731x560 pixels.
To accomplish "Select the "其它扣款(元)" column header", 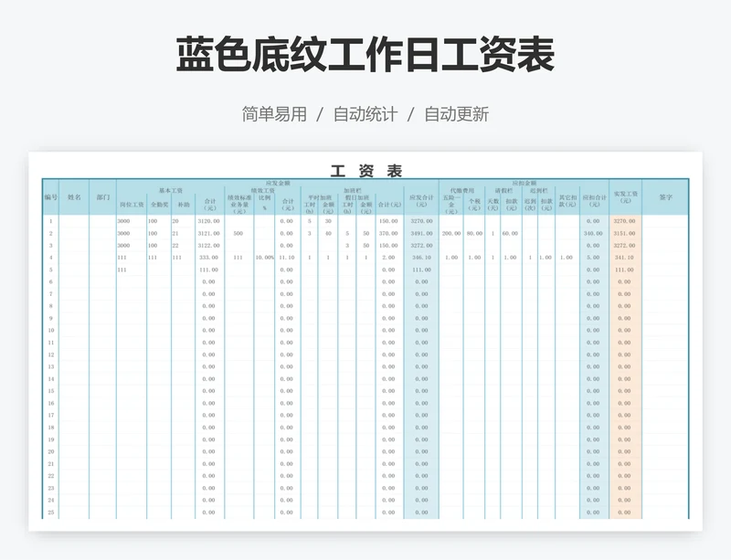I will [567, 201].
